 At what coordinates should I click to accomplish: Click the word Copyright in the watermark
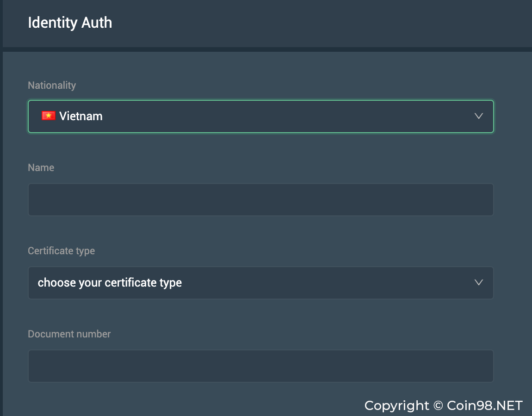click(397, 406)
